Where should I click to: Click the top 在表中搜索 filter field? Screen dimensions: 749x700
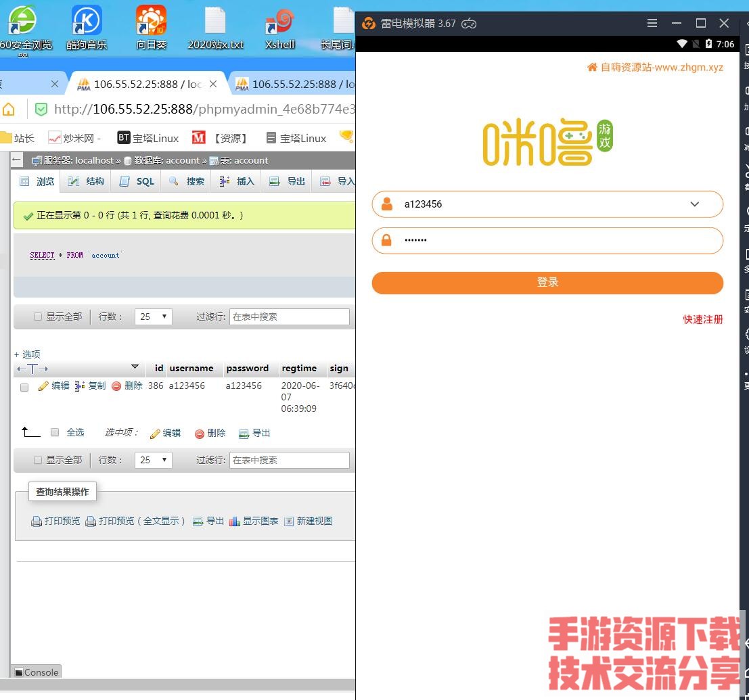289,317
